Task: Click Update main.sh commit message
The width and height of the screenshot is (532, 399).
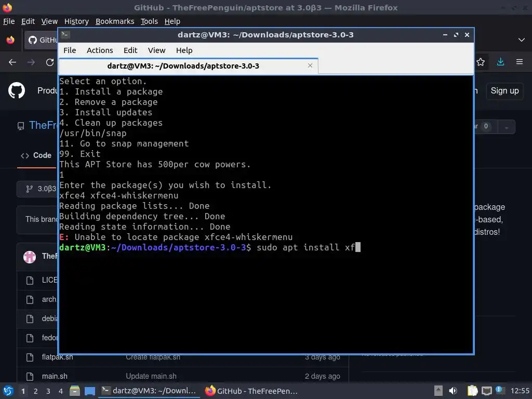Action: [x=151, y=376]
